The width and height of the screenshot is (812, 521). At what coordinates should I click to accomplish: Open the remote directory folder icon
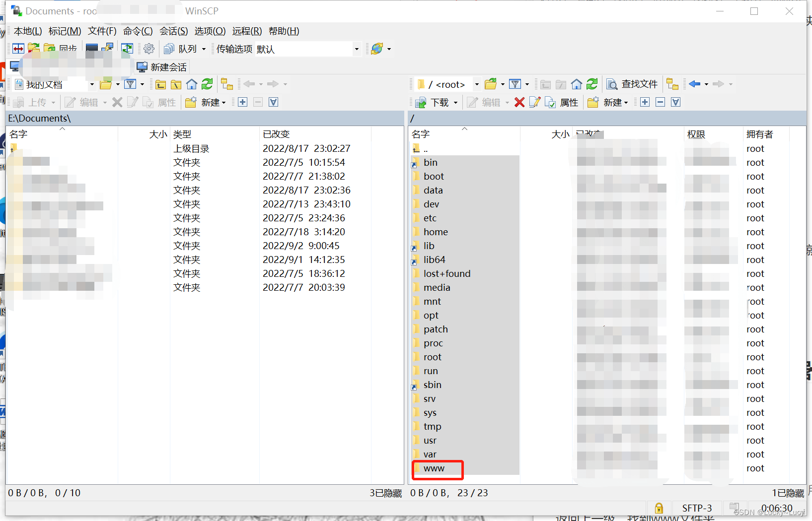pyautogui.click(x=491, y=84)
